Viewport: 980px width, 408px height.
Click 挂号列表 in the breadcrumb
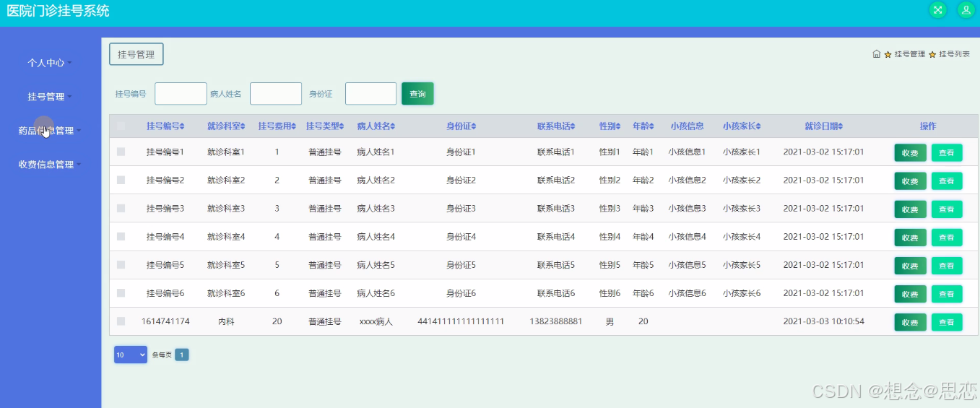click(955, 54)
